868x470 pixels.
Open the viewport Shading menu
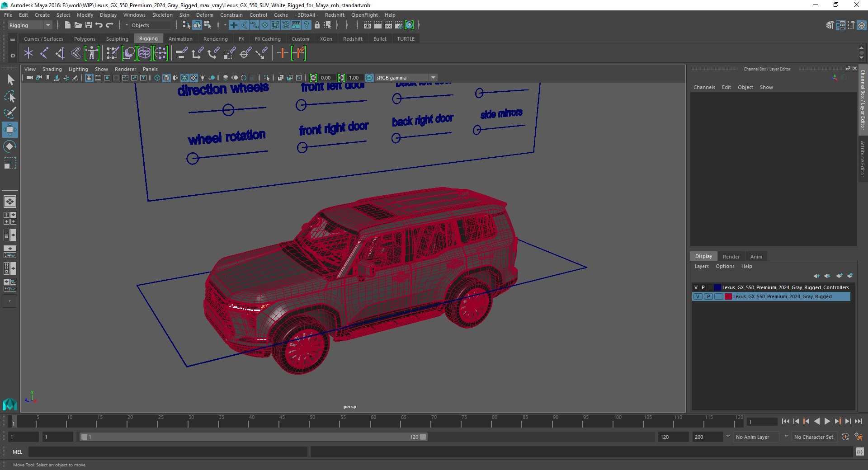52,69
